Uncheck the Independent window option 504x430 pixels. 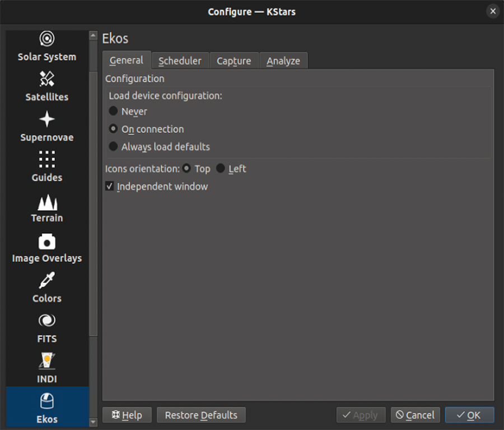pyautogui.click(x=110, y=186)
